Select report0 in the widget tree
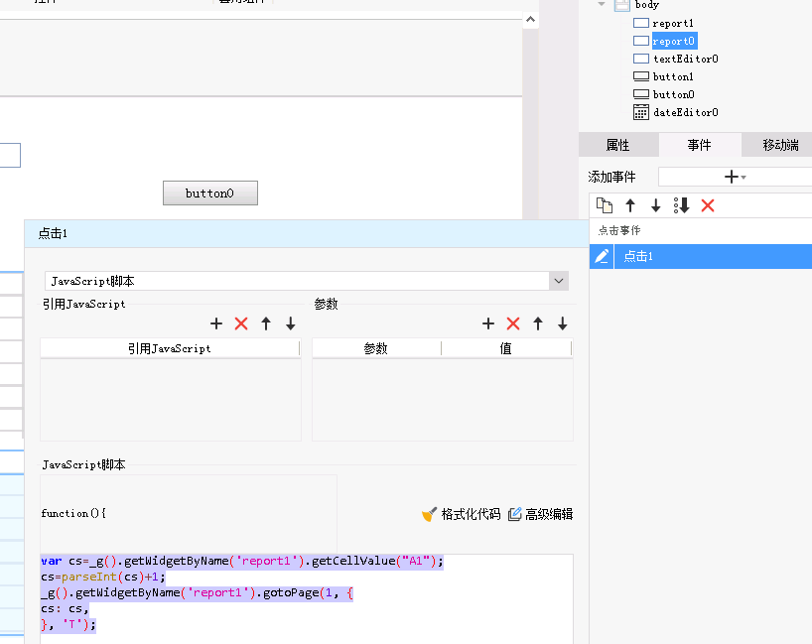This screenshot has height=644, width=812. click(673, 41)
